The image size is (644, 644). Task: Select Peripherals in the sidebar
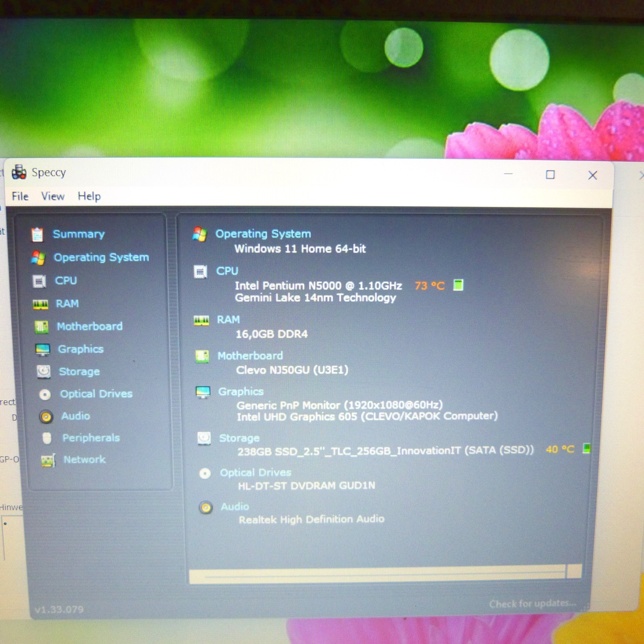point(91,438)
